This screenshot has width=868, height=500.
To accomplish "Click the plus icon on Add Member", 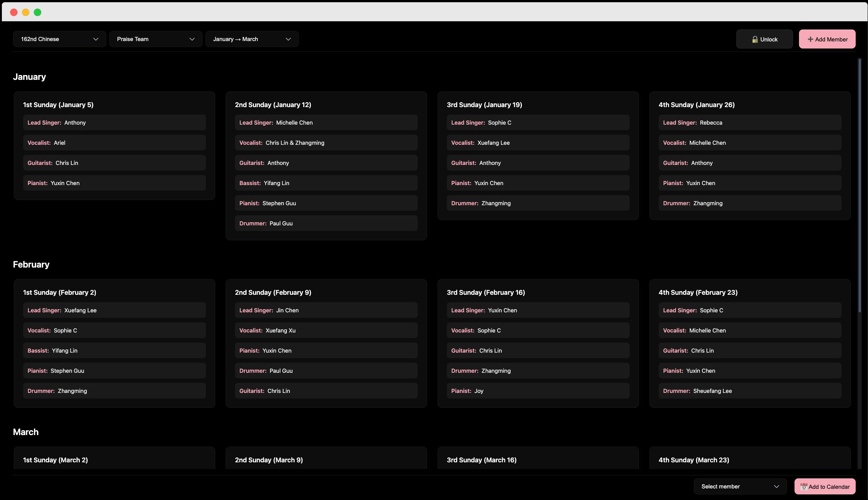I will point(810,39).
